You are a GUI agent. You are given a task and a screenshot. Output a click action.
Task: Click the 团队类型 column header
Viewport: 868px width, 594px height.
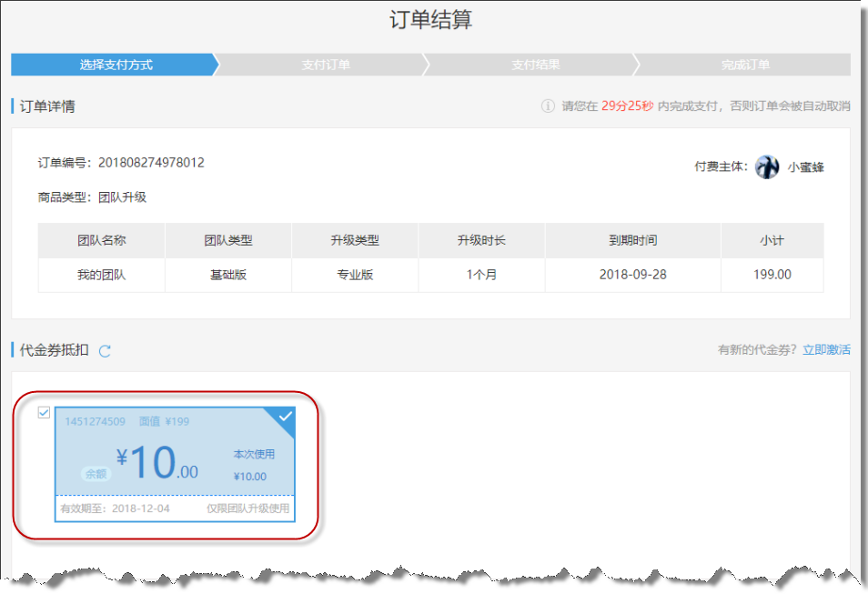tap(228, 240)
